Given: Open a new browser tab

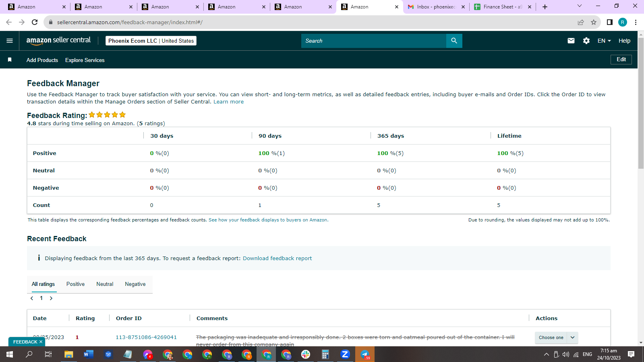Looking at the screenshot, I should (x=545, y=7).
